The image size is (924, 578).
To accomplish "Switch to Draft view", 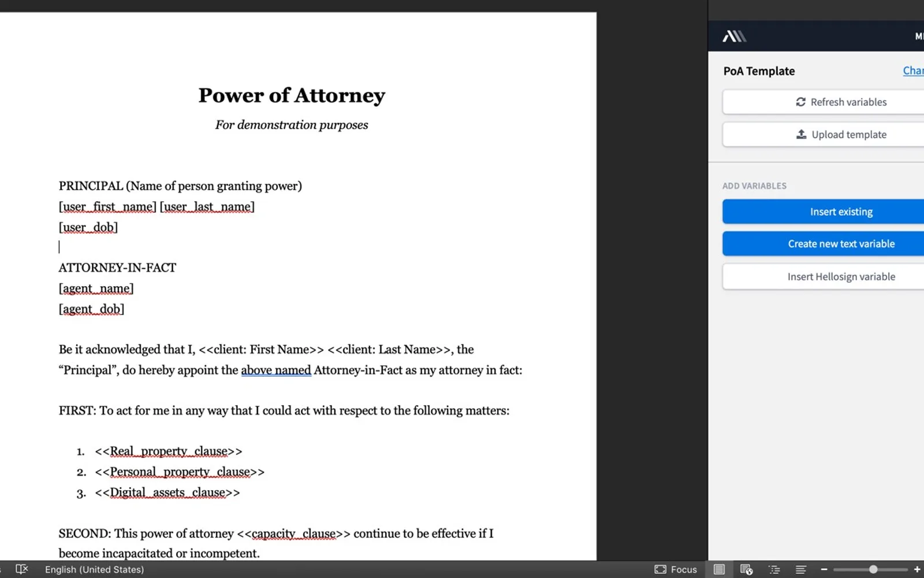I will pyautogui.click(x=801, y=569).
